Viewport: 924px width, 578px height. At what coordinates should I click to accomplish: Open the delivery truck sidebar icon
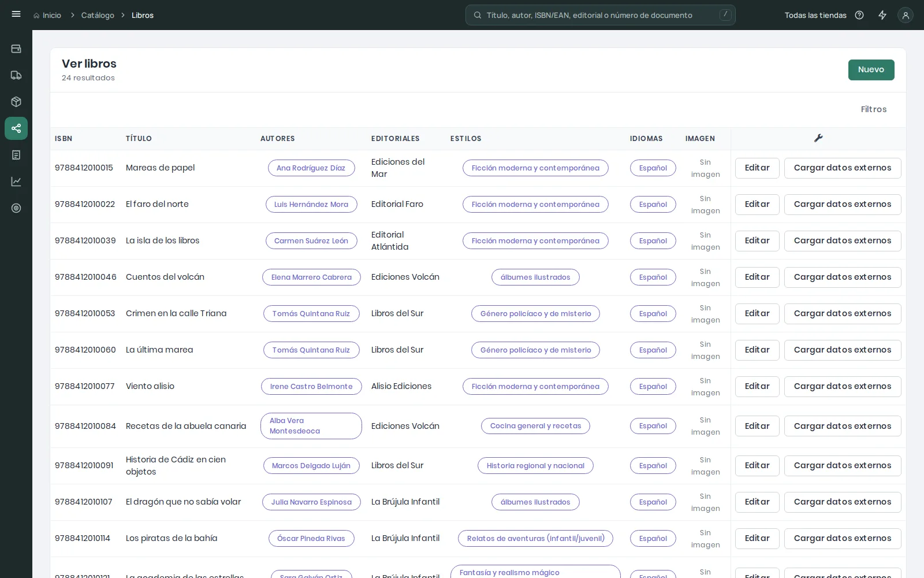[x=16, y=75]
